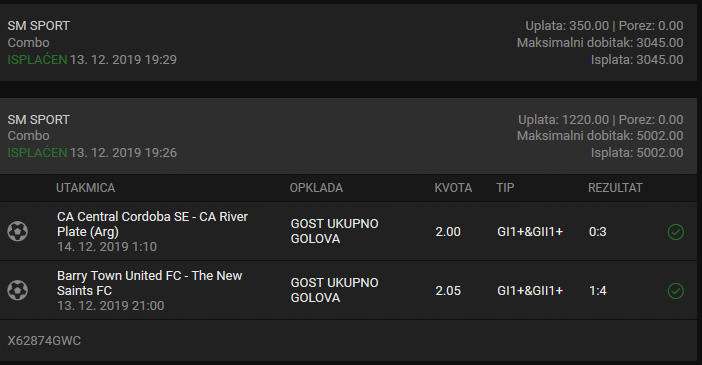Viewport: 702px width, 365px height.
Task: Click ISPLAĆEN status on 19:26 ticket
Action: pos(37,153)
